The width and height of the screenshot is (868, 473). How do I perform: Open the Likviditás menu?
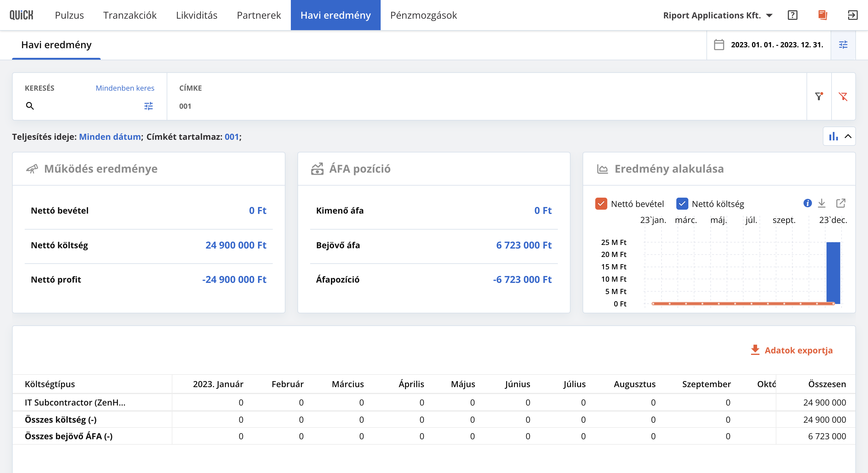197,15
